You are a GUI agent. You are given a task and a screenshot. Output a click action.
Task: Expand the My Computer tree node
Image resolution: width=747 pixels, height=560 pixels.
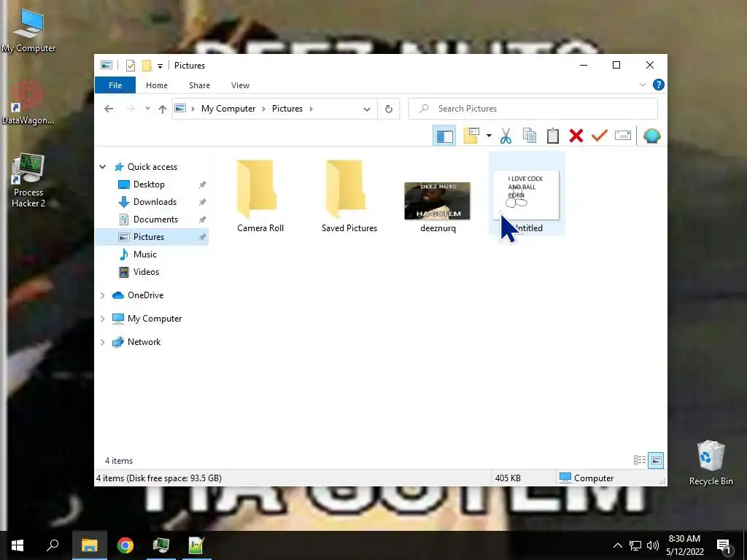tap(102, 319)
